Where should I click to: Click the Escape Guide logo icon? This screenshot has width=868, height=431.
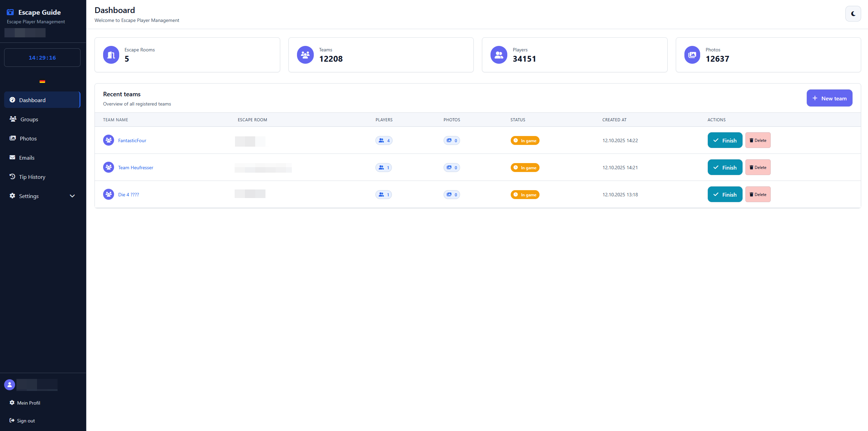tap(10, 12)
